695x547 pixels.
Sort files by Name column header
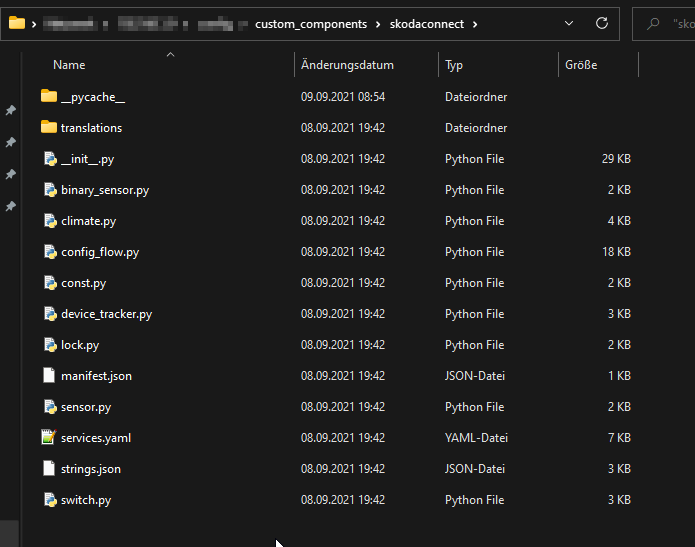pyautogui.click(x=69, y=65)
